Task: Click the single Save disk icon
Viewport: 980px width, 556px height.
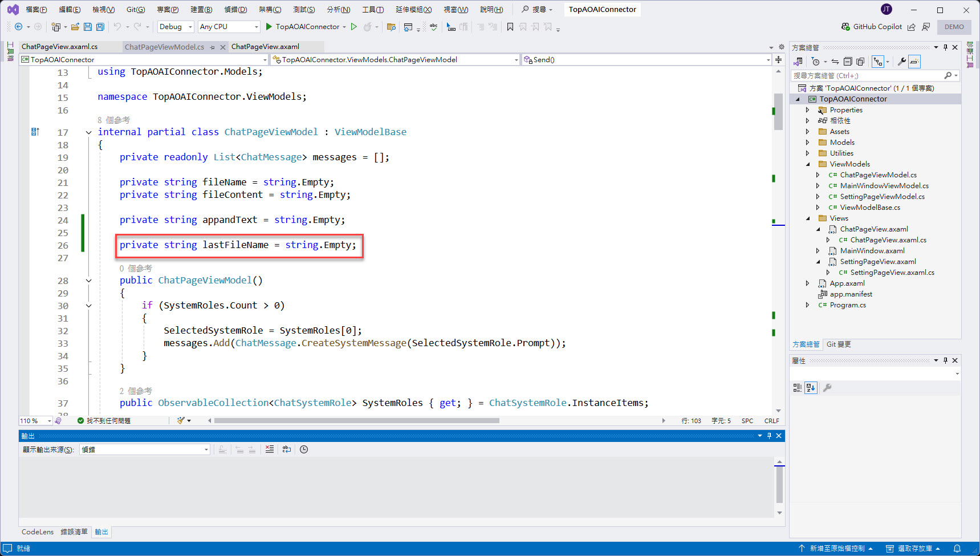Action: point(88,27)
